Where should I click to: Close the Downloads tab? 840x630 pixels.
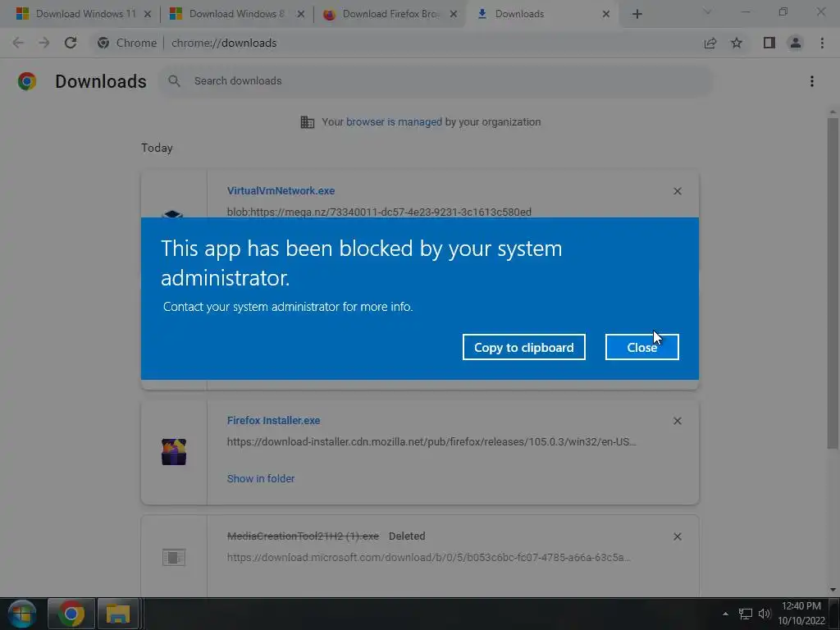(x=606, y=14)
